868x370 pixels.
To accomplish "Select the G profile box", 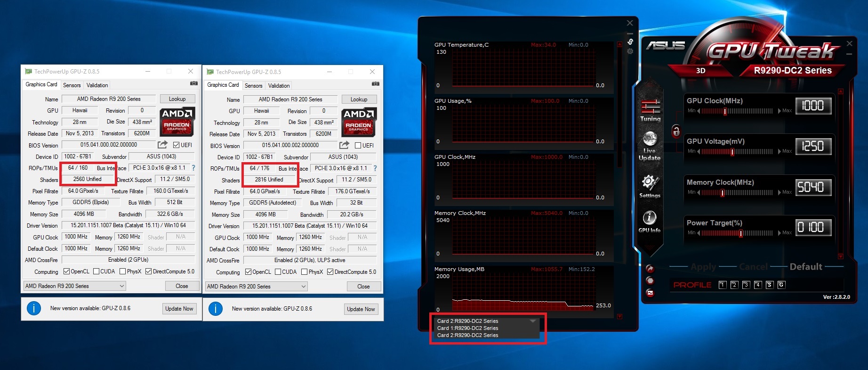I will point(781,285).
